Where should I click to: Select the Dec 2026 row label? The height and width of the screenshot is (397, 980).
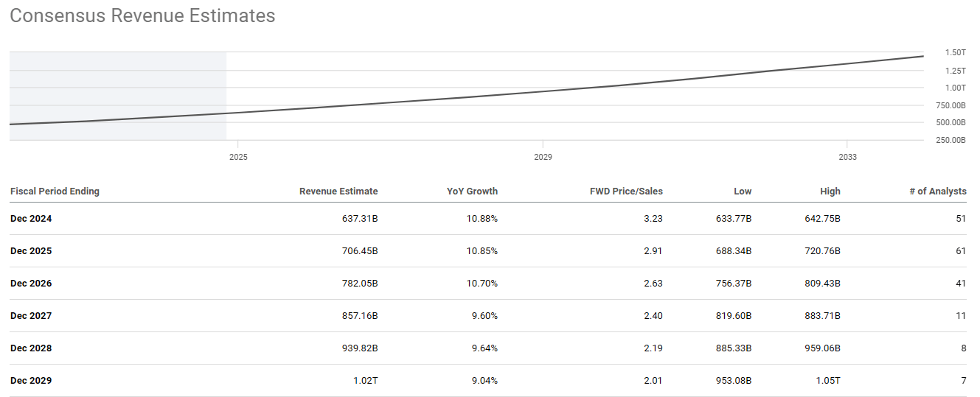(x=31, y=284)
